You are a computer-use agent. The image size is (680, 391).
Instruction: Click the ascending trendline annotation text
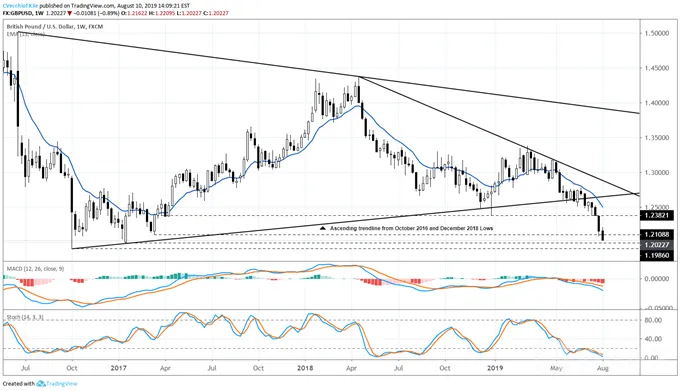pyautogui.click(x=412, y=228)
